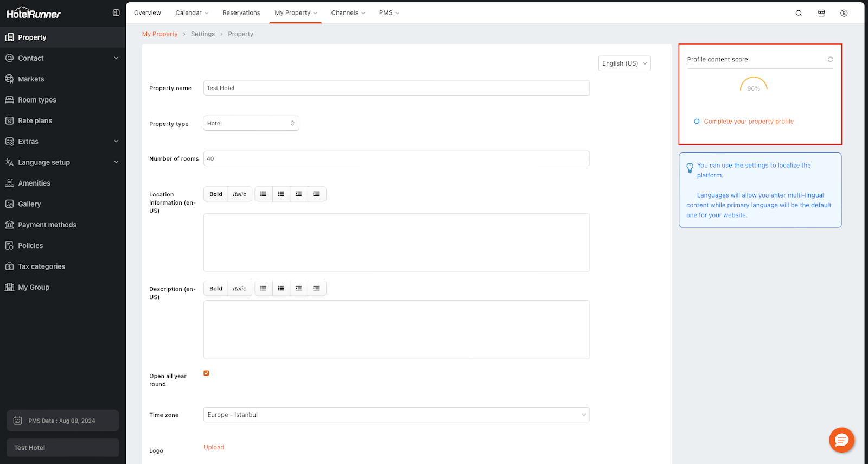Open the live chat support bubble
This screenshot has height=464, width=868.
point(841,440)
